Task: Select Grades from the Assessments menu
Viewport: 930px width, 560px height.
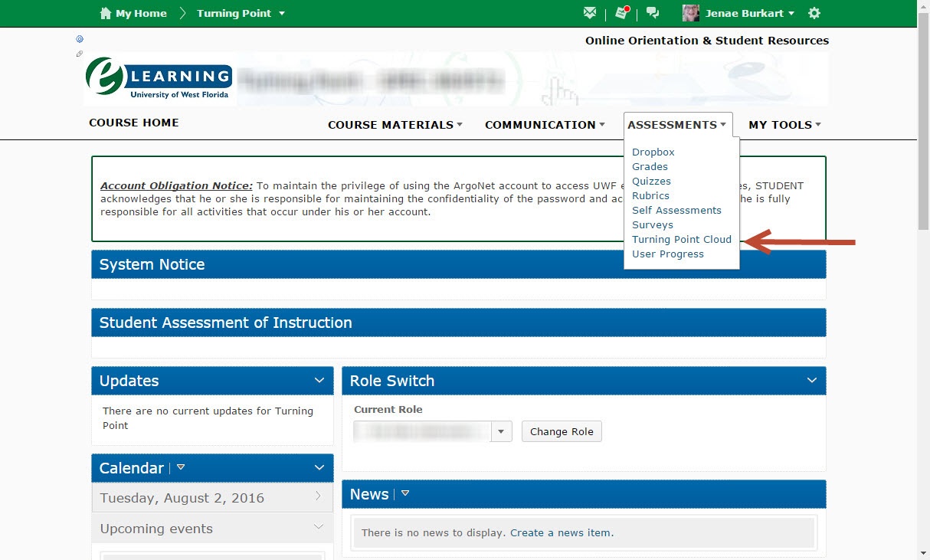Action: tap(650, 166)
